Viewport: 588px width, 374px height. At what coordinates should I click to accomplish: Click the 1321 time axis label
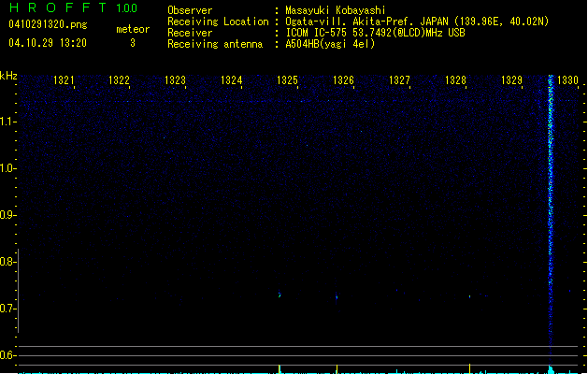tap(64, 80)
